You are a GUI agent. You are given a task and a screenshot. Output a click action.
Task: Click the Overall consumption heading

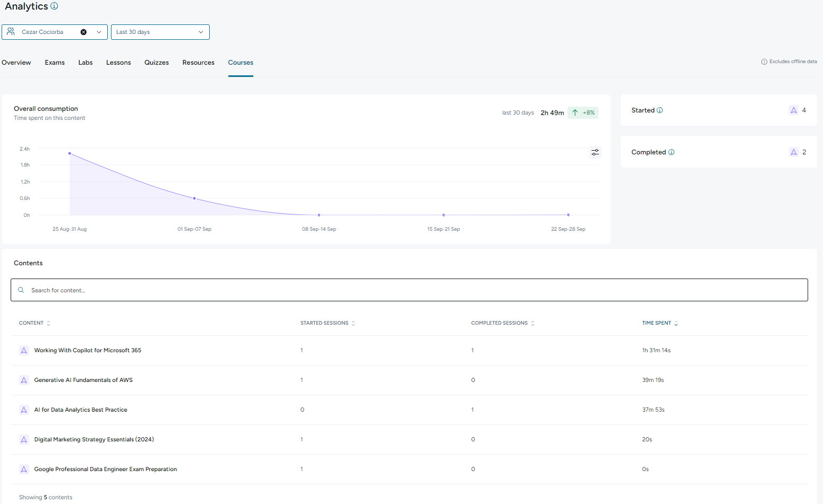coord(46,109)
